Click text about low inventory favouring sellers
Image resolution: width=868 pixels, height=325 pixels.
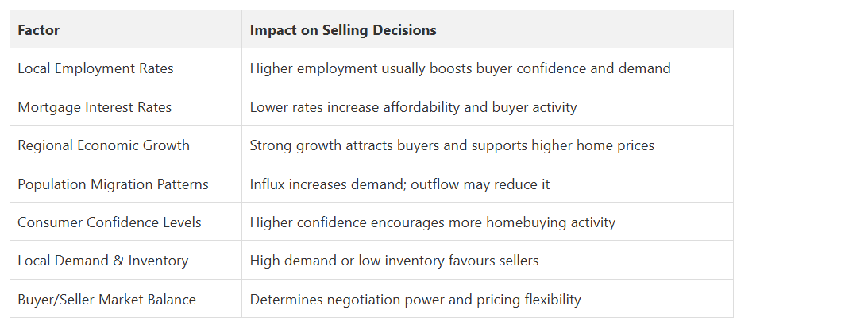point(394,261)
